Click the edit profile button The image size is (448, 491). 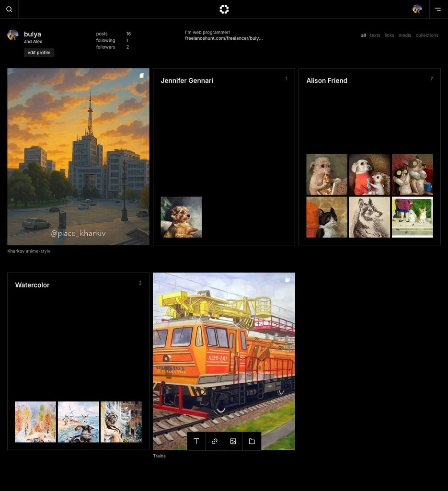pyautogui.click(x=39, y=53)
